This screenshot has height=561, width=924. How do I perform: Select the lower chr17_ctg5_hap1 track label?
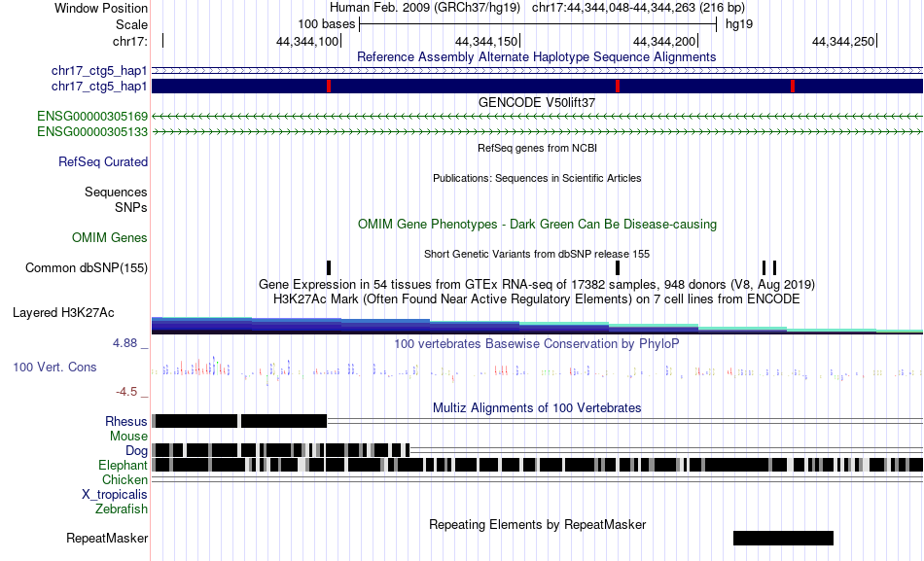[99, 87]
